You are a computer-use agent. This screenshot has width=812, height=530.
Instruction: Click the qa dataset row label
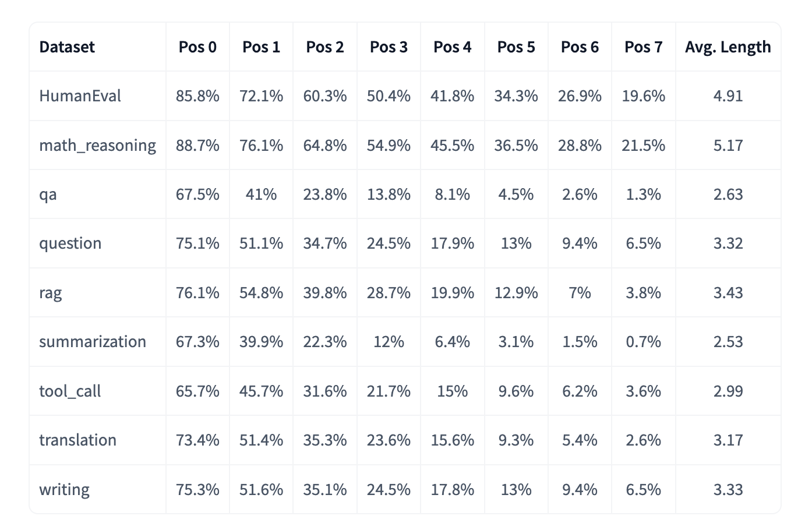pyautogui.click(x=48, y=195)
